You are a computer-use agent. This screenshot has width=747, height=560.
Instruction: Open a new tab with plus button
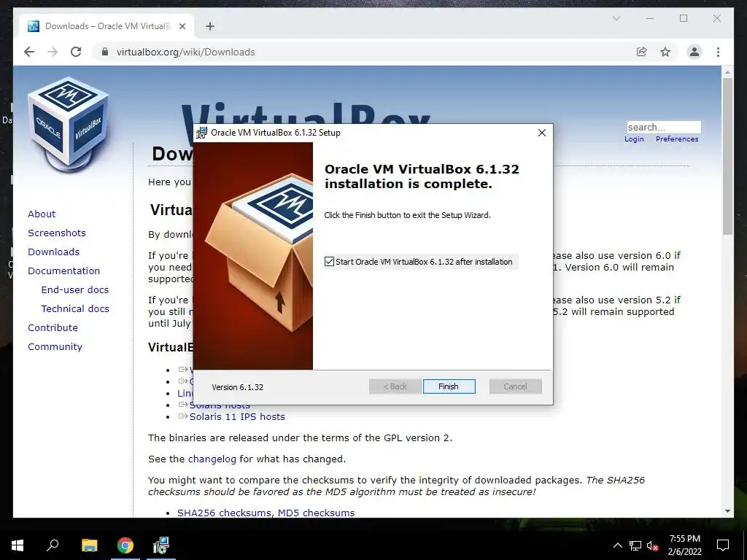pos(210,26)
